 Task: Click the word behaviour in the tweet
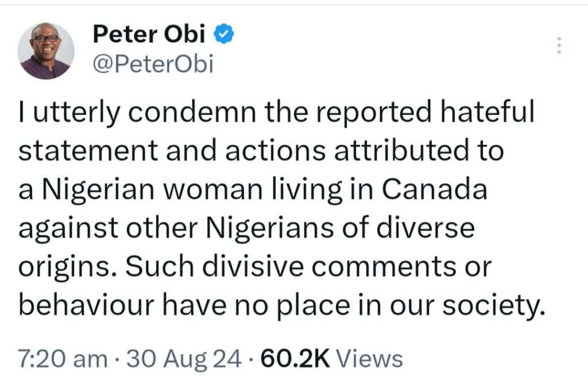pos(86,305)
